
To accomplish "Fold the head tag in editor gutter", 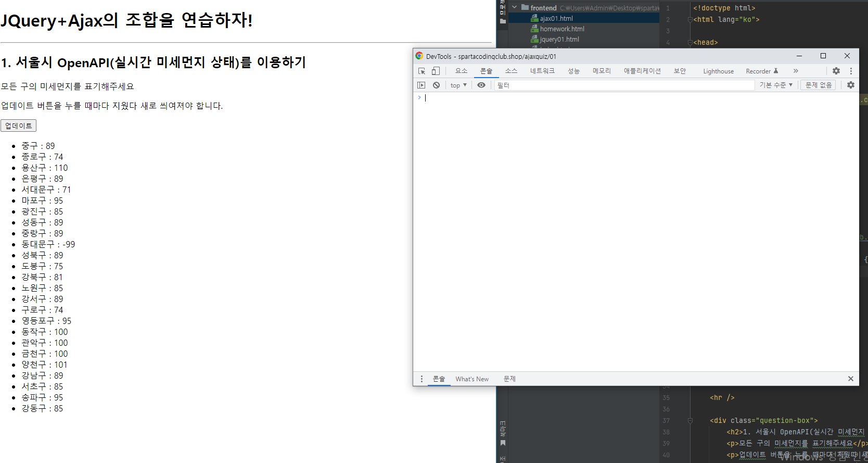I will click(x=690, y=43).
